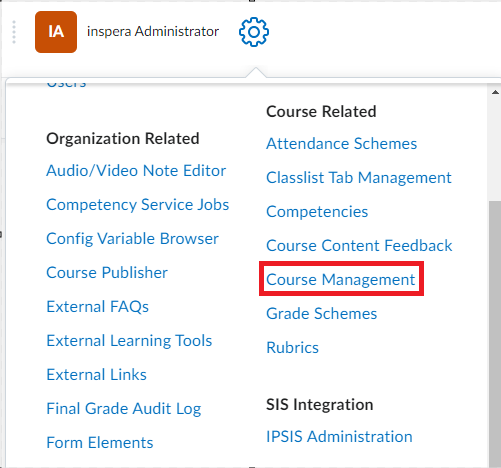Click the IA user avatar
Image resolution: width=501 pixels, height=468 pixels.
click(56, 32)
